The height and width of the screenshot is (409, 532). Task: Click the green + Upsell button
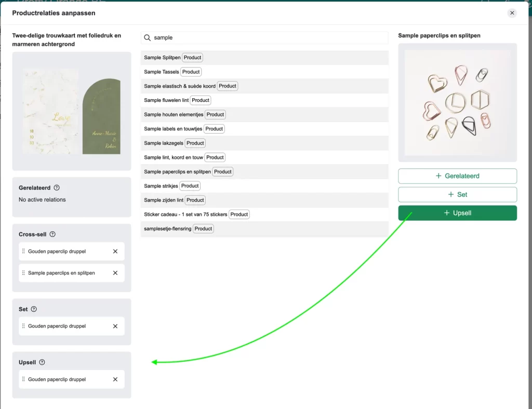[x=457, y=213]
